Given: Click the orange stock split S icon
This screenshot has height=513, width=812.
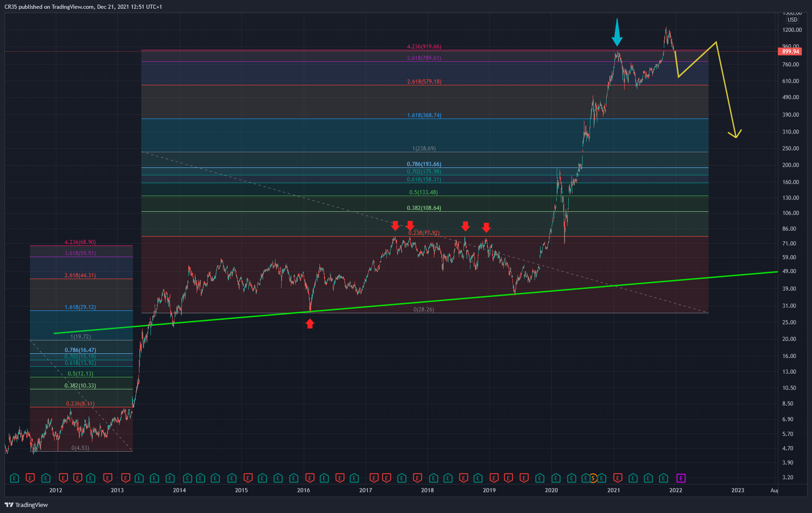Looking at the screenshot, I should point(593,478).
